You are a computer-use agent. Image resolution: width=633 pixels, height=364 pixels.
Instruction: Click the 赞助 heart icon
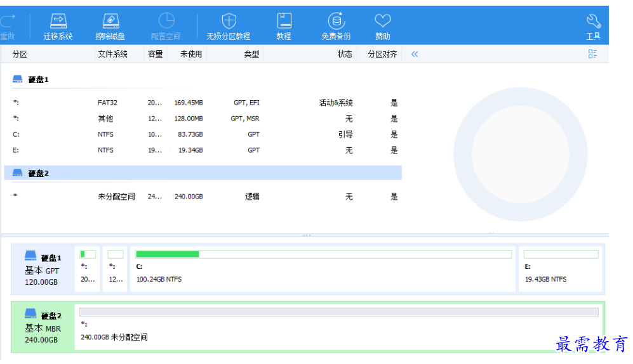click(x=383, y=21)
